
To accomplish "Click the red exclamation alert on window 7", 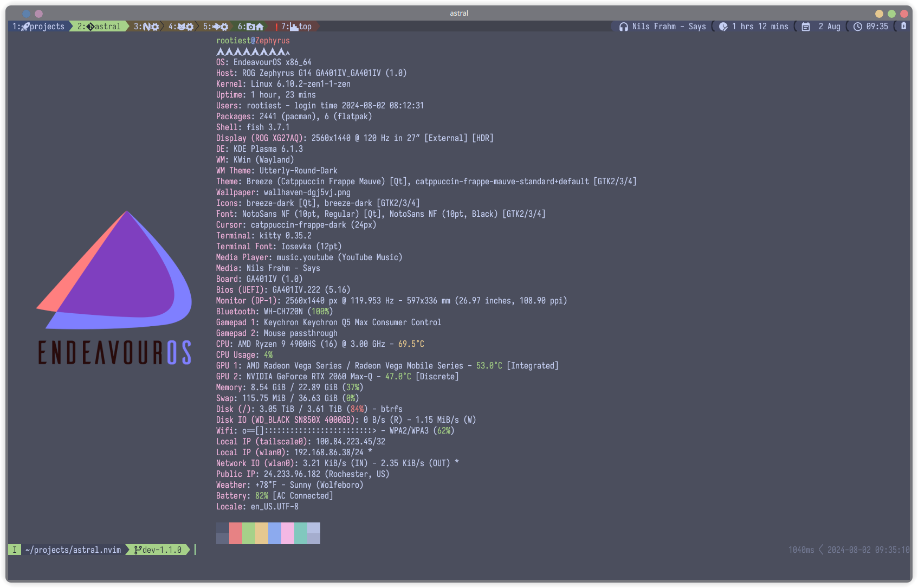I will tap(276, 27).
